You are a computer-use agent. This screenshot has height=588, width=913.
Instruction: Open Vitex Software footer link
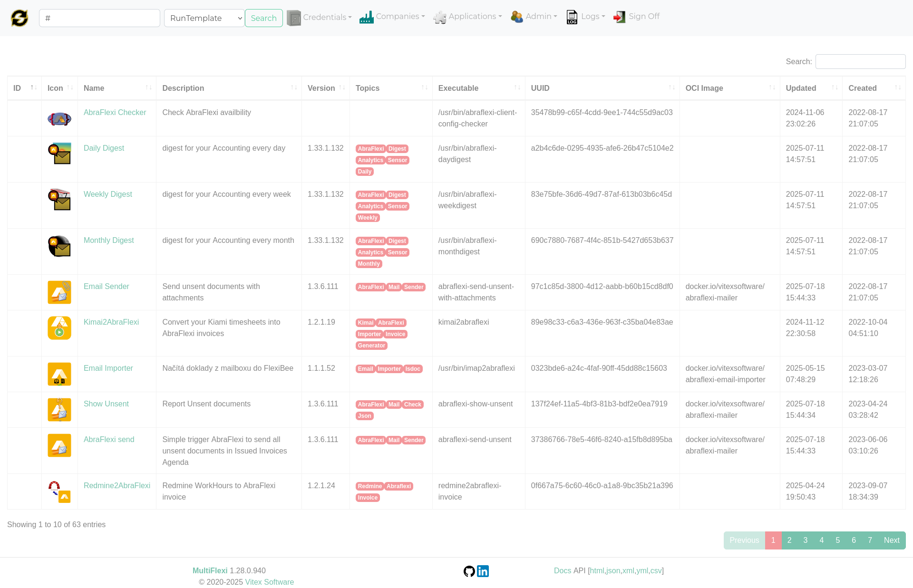pos(269,582)
